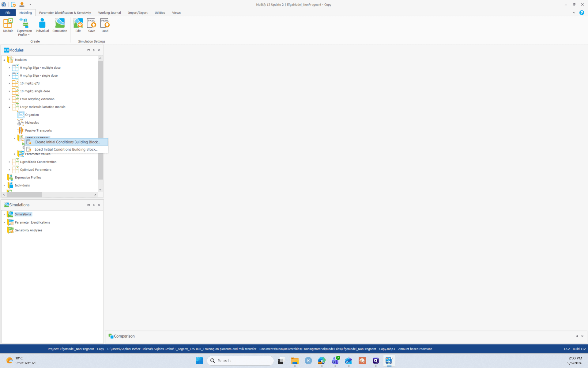Expand the Individuals folder
Screen dimensions: 588x368
[x=4, y=186]
